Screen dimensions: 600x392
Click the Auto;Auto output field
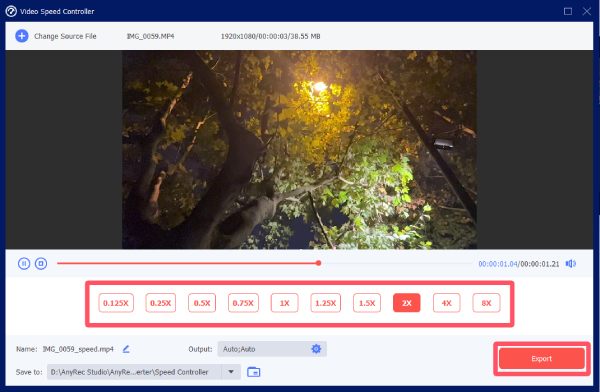click(x=272, y=349)
